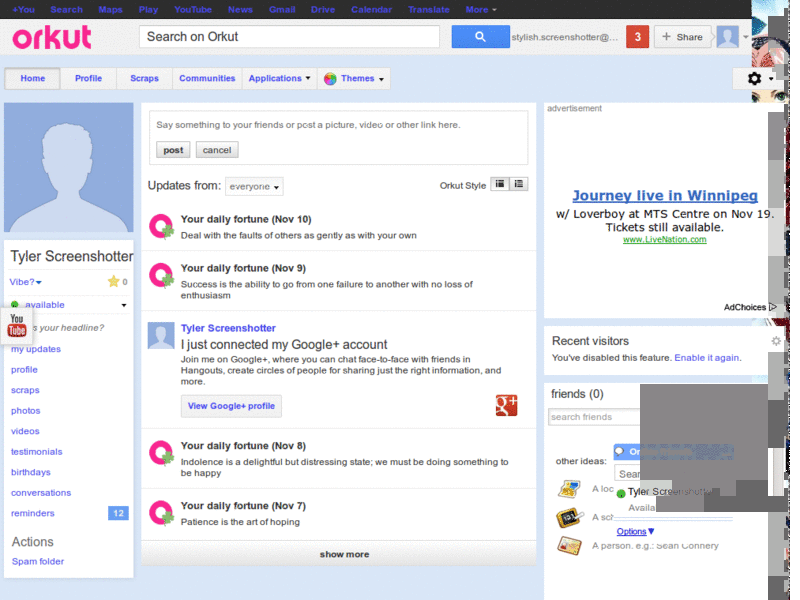Click the Orkut logo
The height and width of the screenshot is (600, 800).
pos(52,37)
